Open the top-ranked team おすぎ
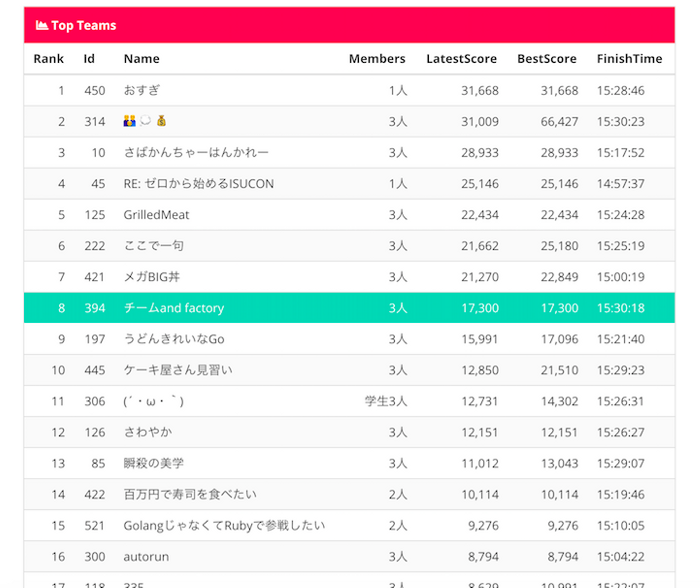Viewport: 700px width, 588px height. (x=141, y=90)
